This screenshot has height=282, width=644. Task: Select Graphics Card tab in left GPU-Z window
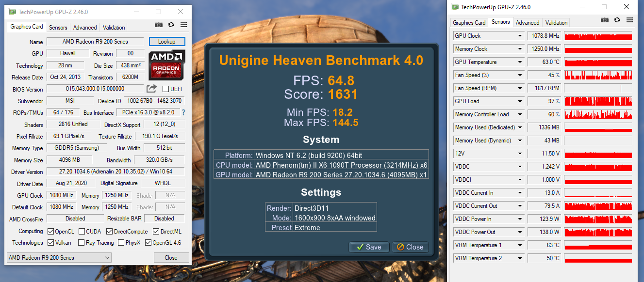pos(27,27)
